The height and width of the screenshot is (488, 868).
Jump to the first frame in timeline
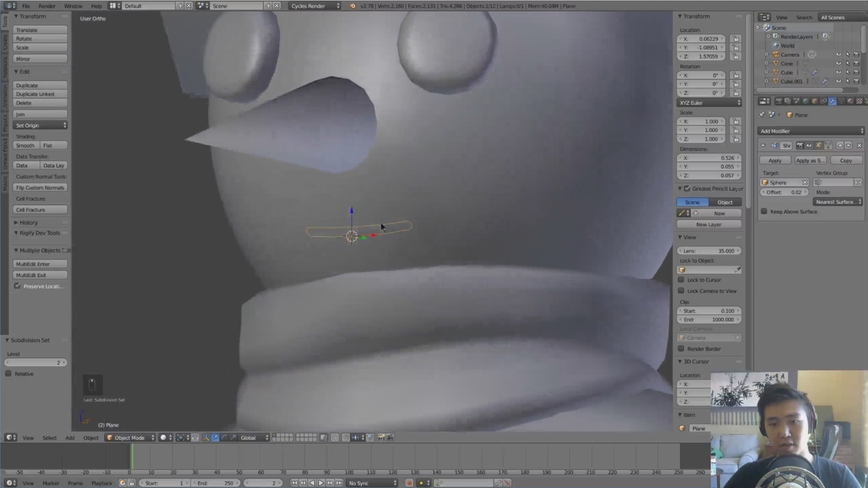click(294, 483)
